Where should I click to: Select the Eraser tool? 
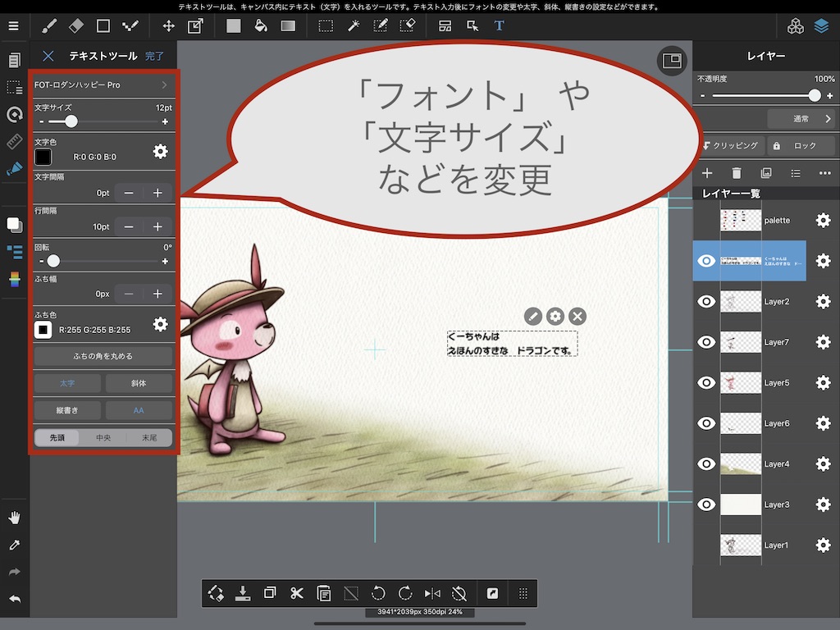[75, 25]
